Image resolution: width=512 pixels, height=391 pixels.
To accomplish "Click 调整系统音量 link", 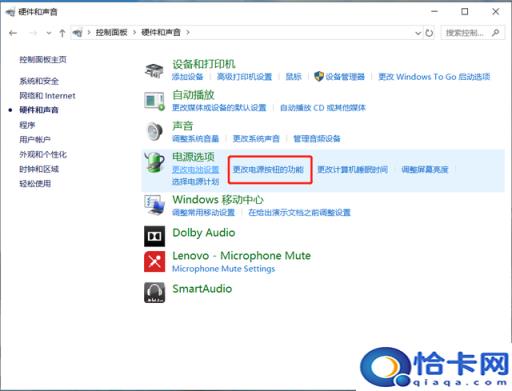I will [196, 138].
